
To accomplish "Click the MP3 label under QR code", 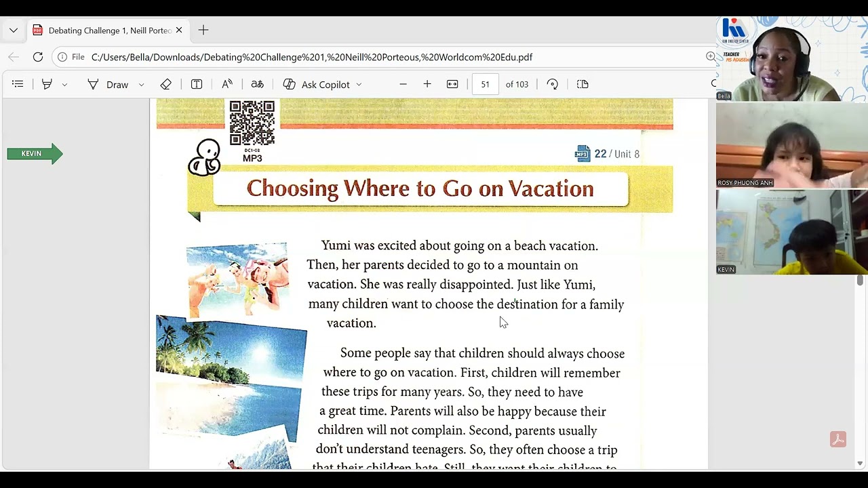I will [252, 159].
